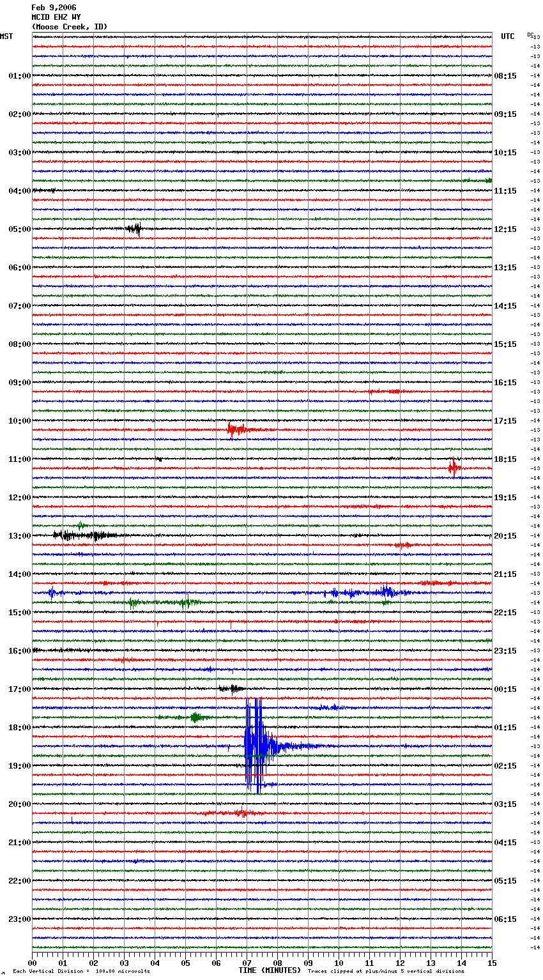Click the Traces clipped at plus/minus note

click(386, 971)
